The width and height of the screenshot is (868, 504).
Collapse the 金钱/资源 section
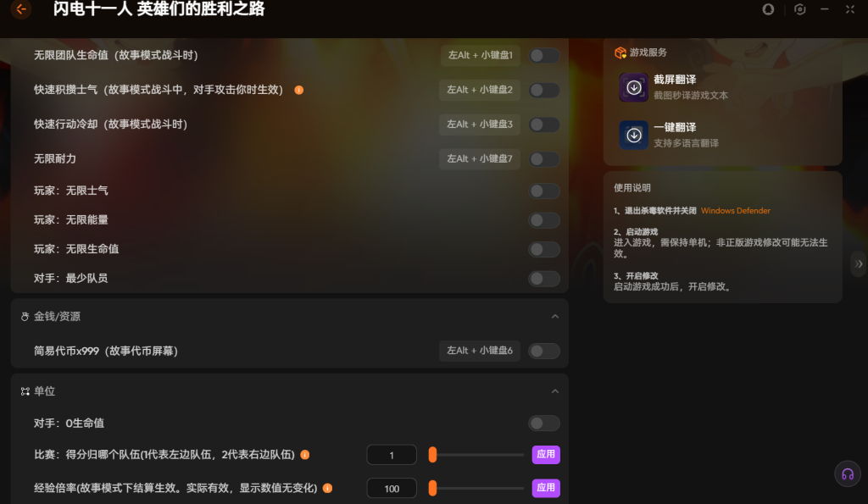click(x=555, y=316)
